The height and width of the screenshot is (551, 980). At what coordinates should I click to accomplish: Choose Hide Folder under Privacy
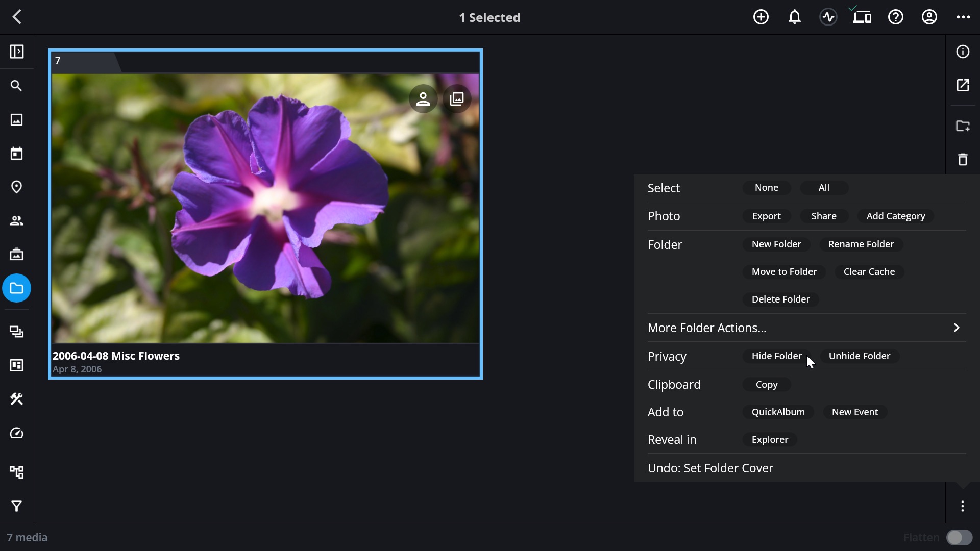(776, 356)
